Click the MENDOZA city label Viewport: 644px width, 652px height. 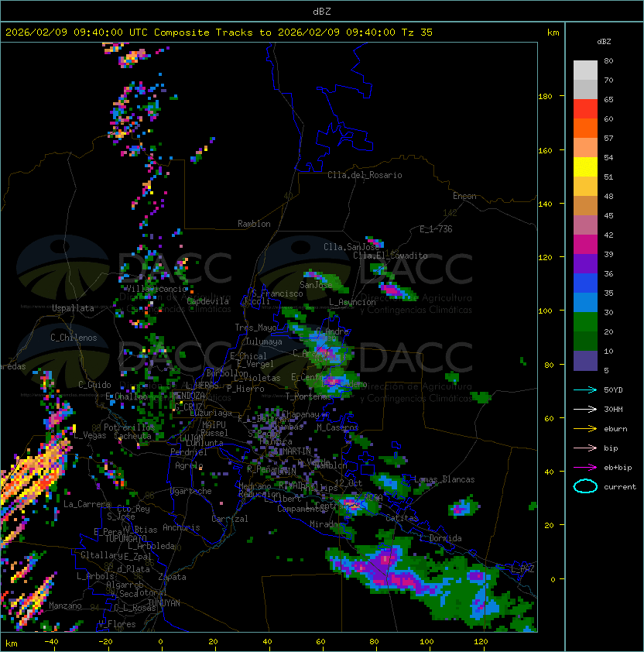tap(188, 396)
